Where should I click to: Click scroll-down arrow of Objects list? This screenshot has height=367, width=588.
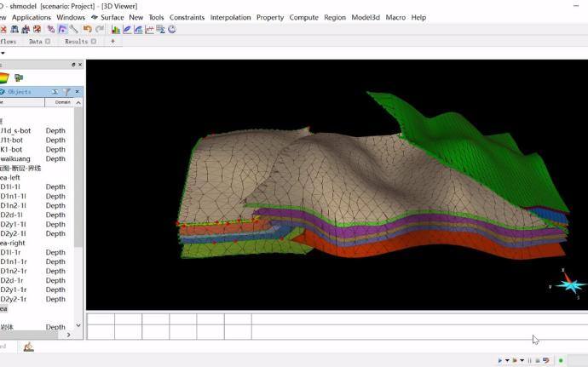78,325
